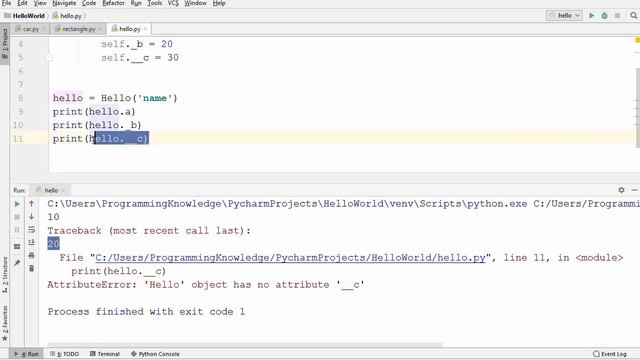Screen dimensions: 640x360
Task: Click the self.__c = 30 code line
Action: pos(140,58)
